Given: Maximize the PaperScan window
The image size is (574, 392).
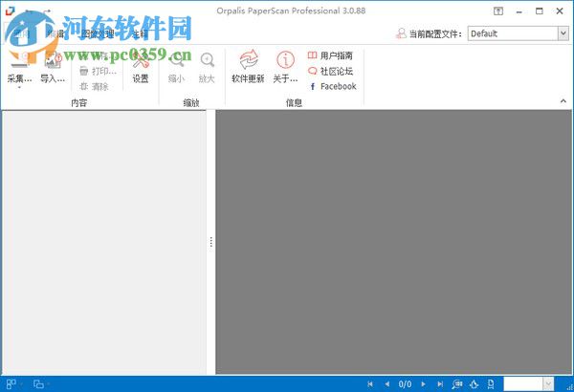Looking at the screenshot, I should point(540,11).
